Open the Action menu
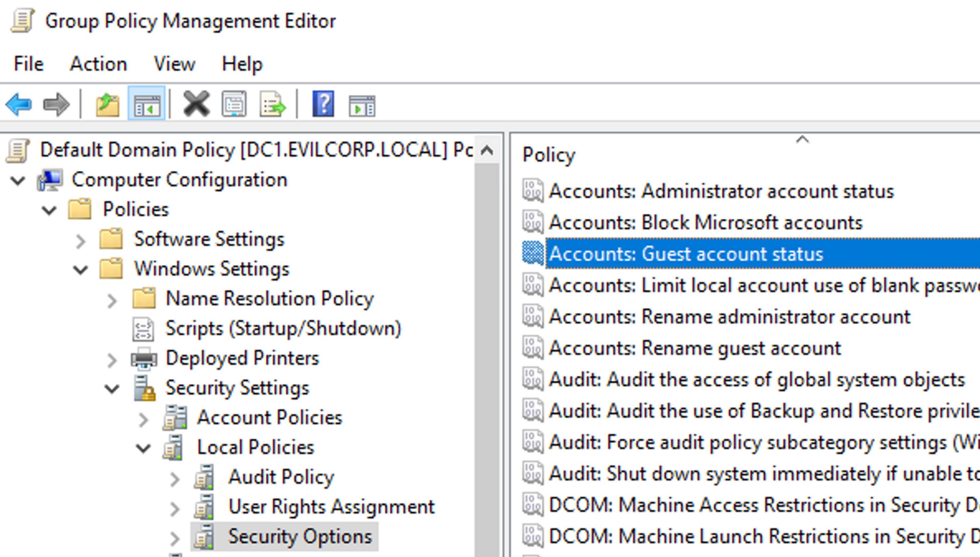 [98, 64]
